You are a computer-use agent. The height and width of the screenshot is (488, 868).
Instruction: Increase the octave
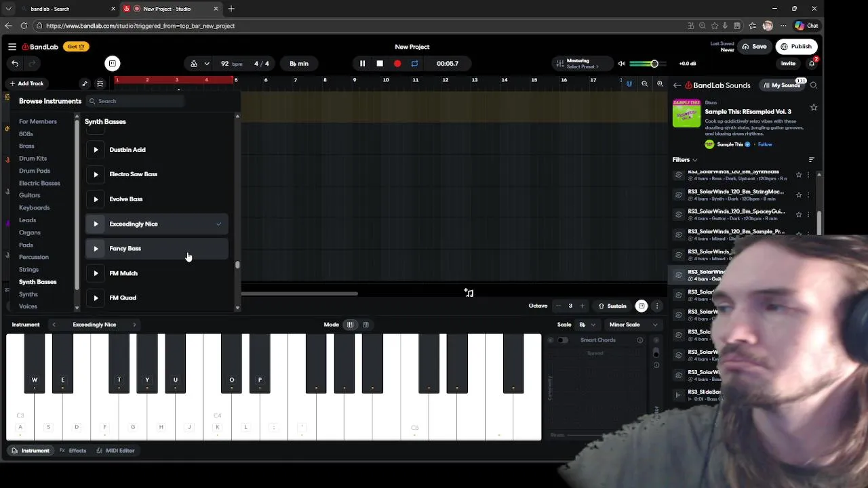pyautogui.click(x=582, y=306)
